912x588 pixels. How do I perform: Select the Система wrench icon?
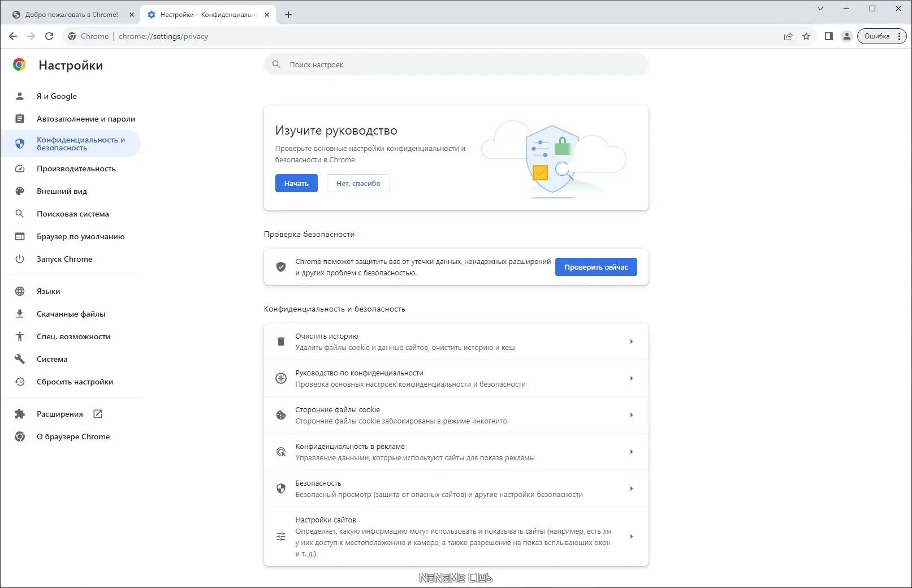tap(20, 359)
